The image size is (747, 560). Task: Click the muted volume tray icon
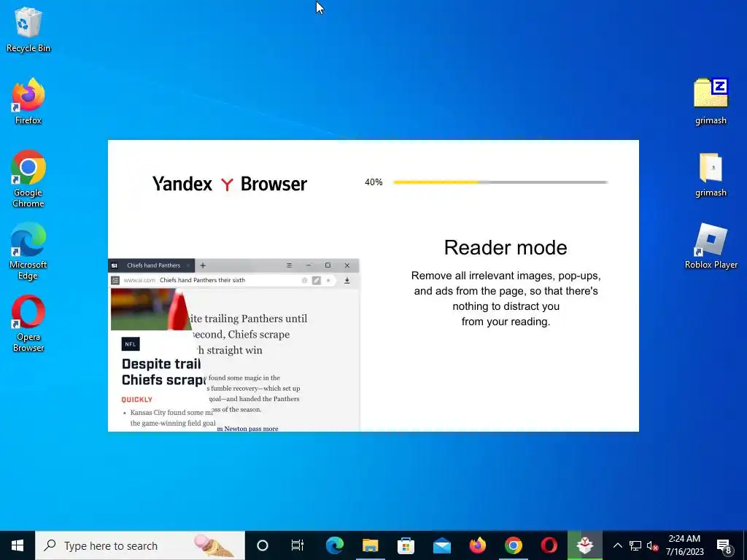click(652, 545)
